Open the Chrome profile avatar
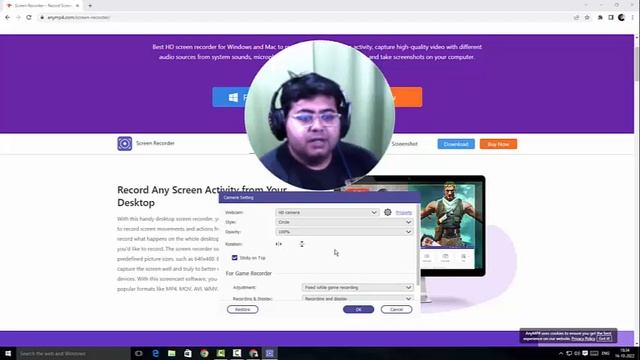The height and width of the screenshot is (360, 640). (x=621, y=18)
